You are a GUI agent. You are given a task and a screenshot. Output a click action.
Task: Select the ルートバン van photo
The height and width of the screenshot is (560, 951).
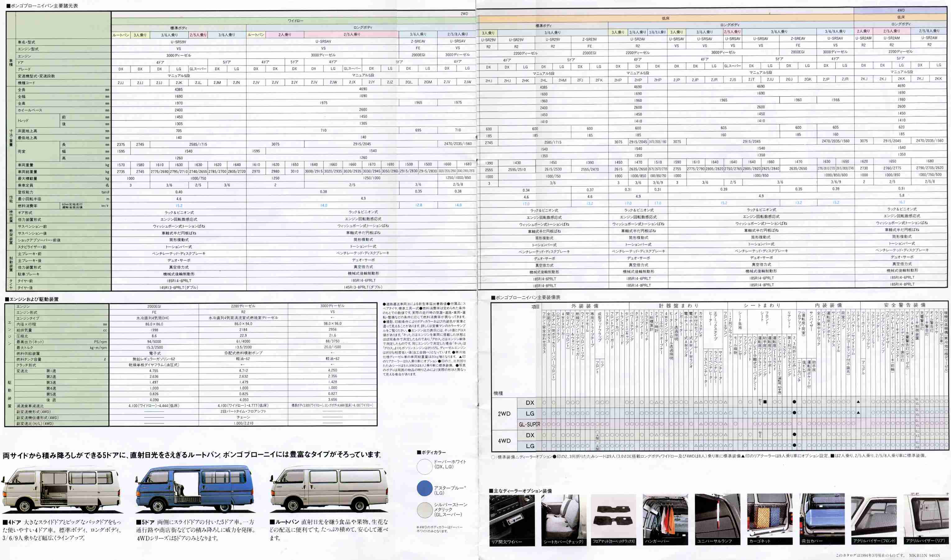point(329,489)
